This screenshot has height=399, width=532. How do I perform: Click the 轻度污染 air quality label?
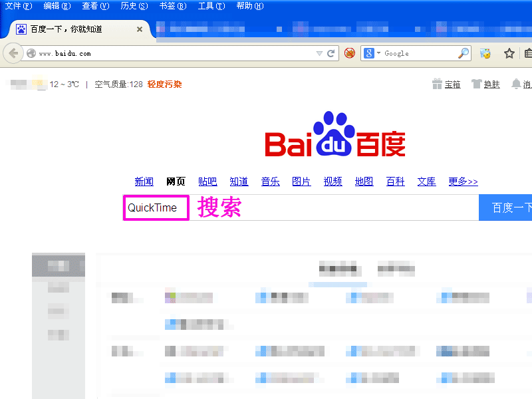[164, 84]
